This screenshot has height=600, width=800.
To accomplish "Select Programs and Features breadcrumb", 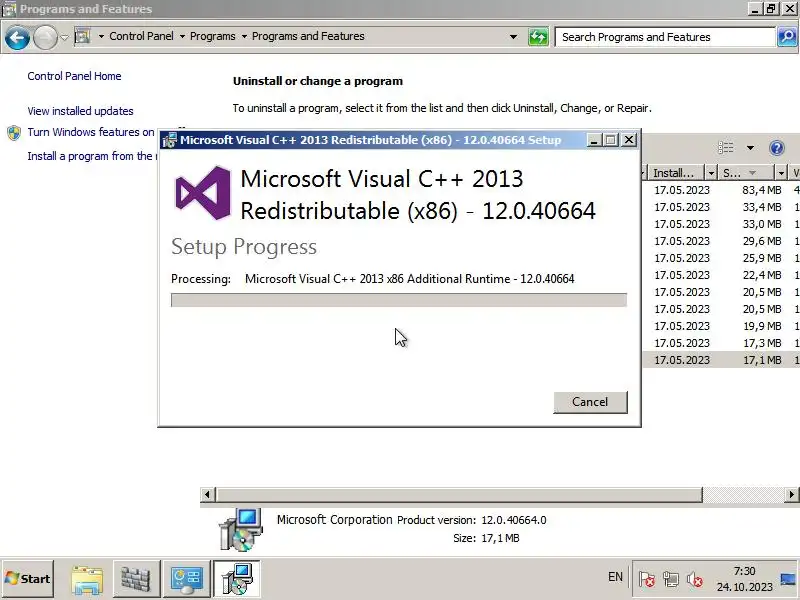I will pyautogui.click(x=308, y=36).
